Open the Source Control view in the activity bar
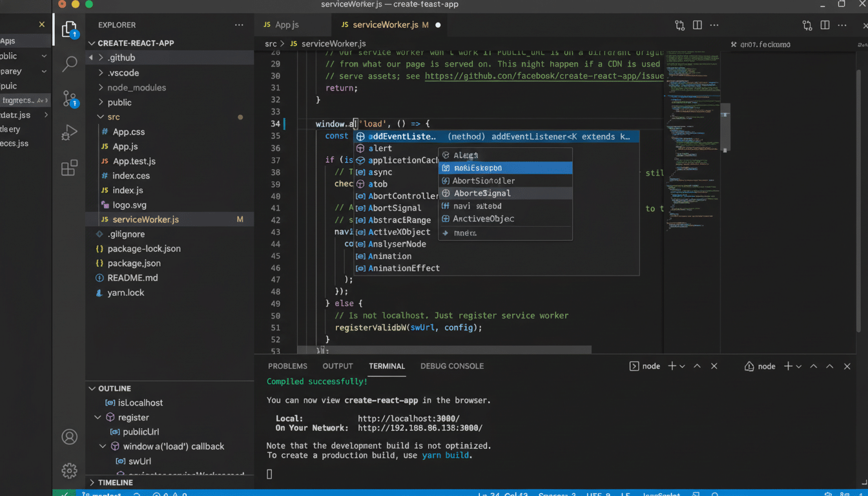Viewport: 868px width, 496px height. [x=69, y=98]
